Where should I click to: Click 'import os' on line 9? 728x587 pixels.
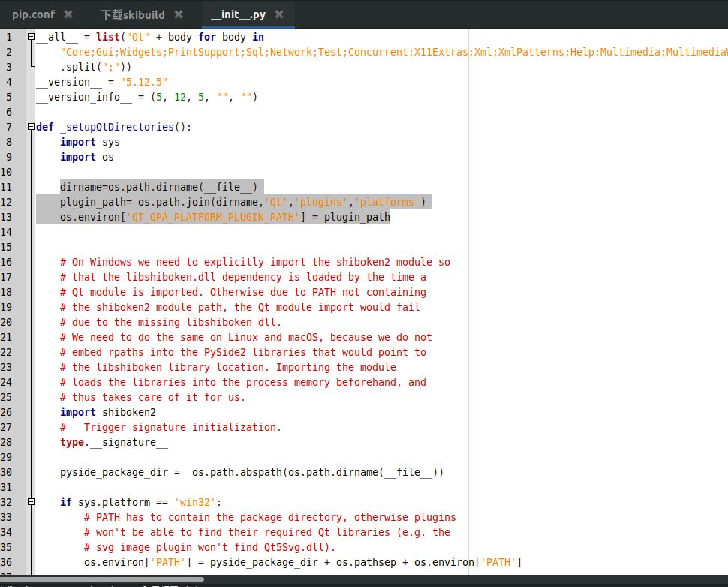pos(87,157)
